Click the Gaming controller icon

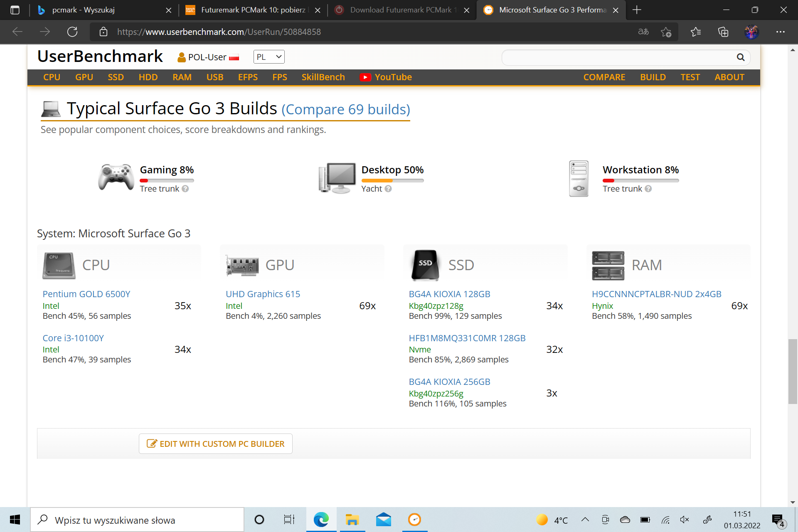click(x=116, y=177)
